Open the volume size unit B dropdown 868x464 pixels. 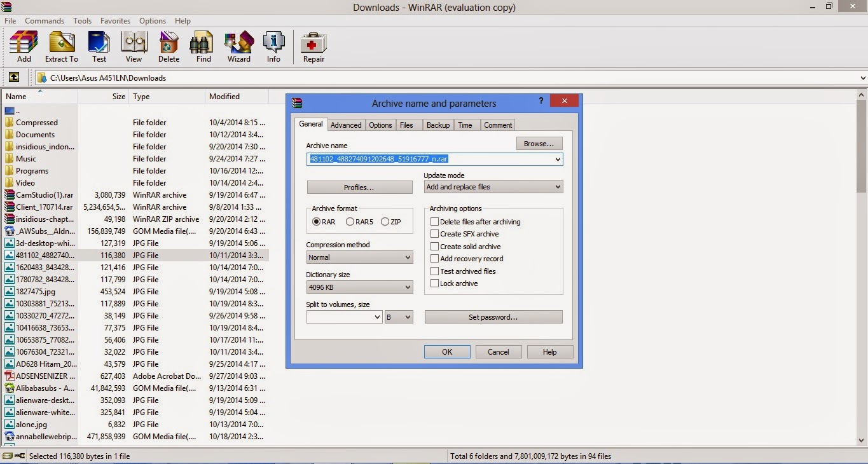click(399, 317)
